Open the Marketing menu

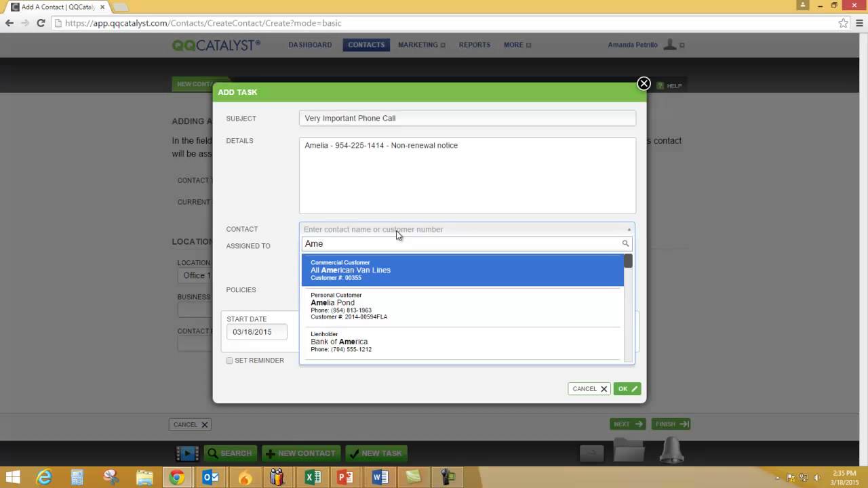click(x=421, y=45)
